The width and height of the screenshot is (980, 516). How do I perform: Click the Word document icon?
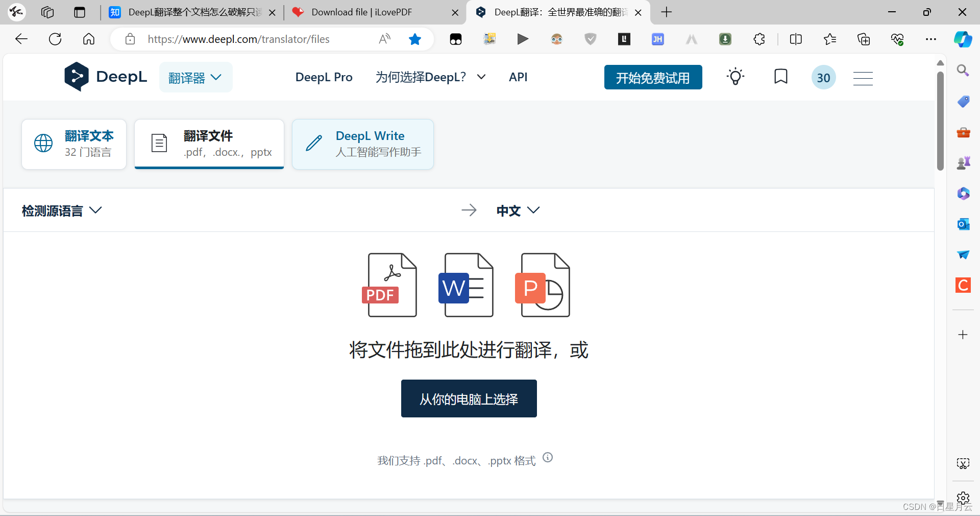[x=466, y=285]
